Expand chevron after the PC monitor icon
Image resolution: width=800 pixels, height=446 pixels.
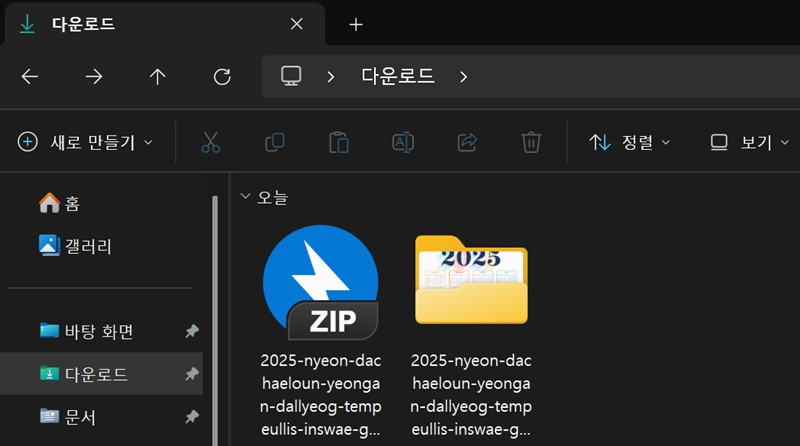coord(331,77)
